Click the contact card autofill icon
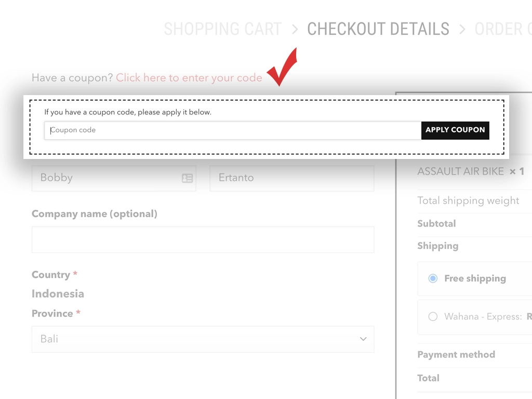Image resolution: width=532 pixels, height=399 pixels. [x=187, y=178]
